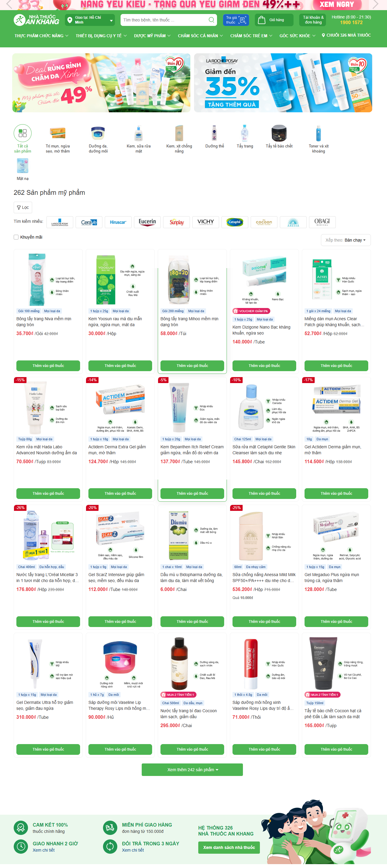Viewport: 387px width, 868px height.
Task: Expand Xem thêm 242 sản phẩm
Action: 192,770
